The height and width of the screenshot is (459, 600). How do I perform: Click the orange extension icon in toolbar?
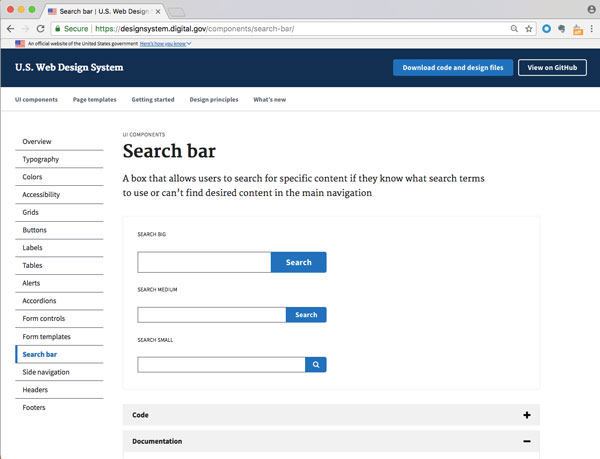tap(578, 29)
